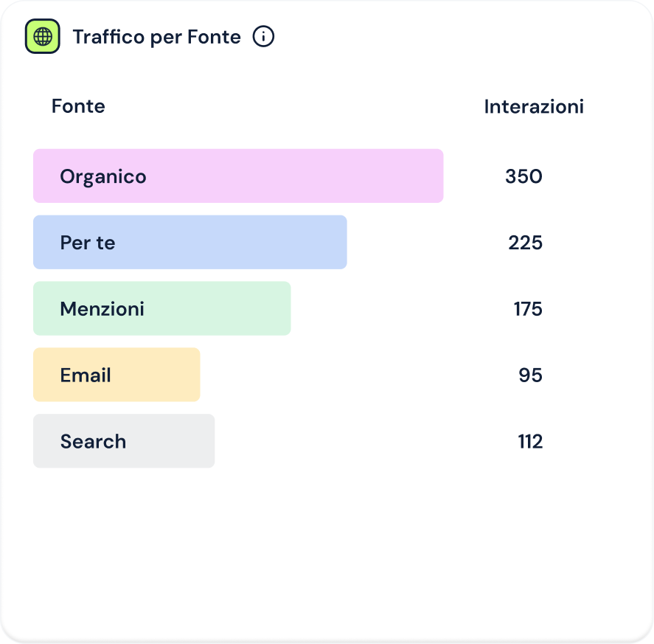Click the Interazioni column header
Viewport: 654px width, 644px height.
(x=534, y=106)
